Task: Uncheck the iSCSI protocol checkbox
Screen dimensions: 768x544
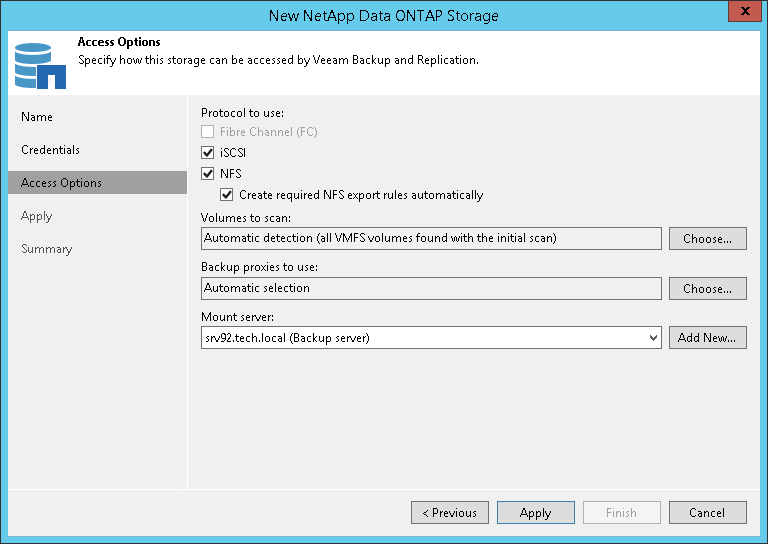Action: [208, 153]
